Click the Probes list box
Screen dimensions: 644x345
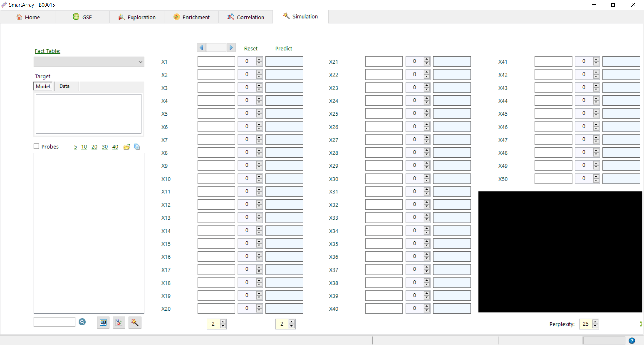(89, 233)
